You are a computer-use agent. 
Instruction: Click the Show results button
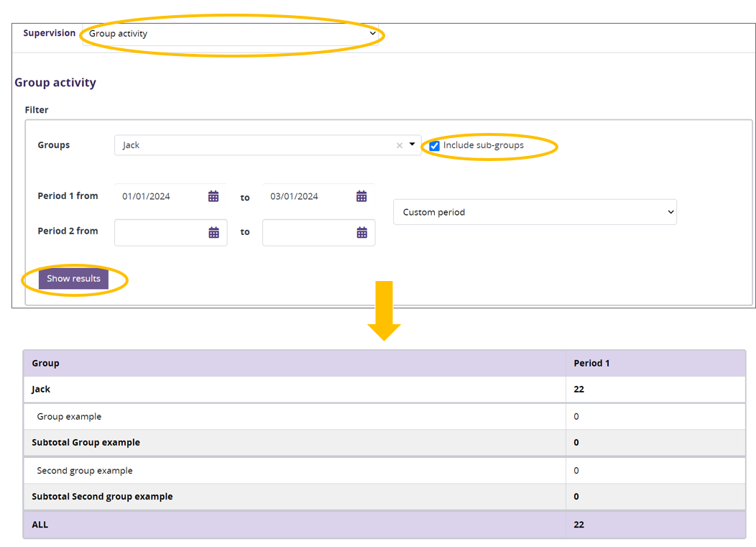pos(73,279)
